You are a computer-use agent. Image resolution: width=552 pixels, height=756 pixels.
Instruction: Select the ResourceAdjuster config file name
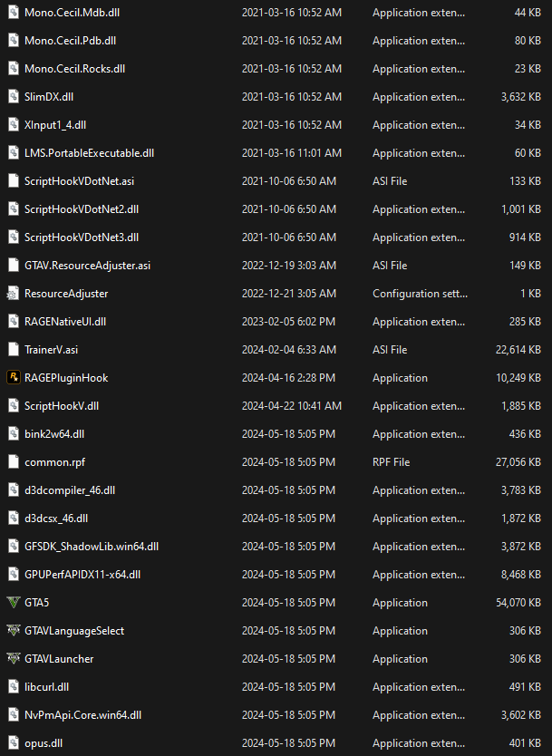66,294
